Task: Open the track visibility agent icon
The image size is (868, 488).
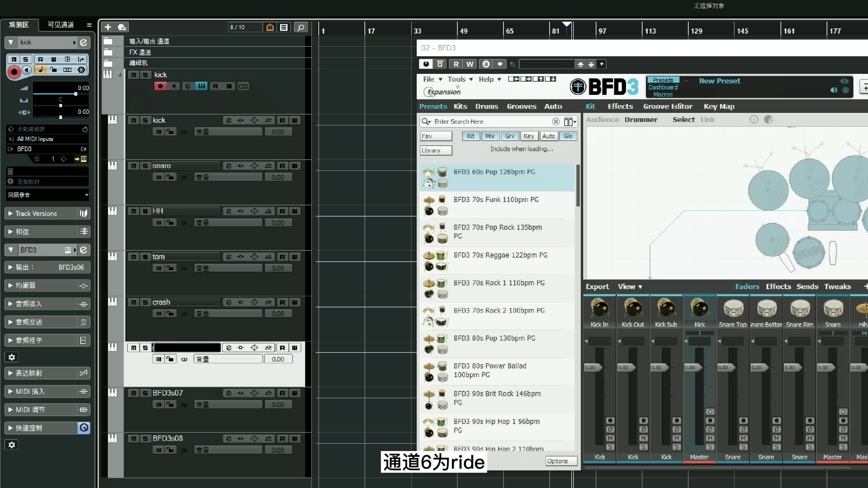Action: [x=270, y=27]
